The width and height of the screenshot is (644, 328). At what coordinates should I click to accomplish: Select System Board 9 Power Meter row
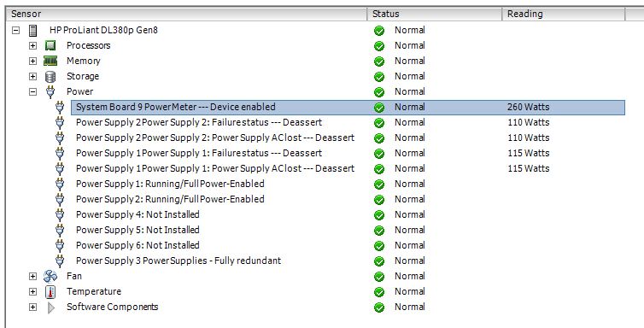[x=348, y=107]
